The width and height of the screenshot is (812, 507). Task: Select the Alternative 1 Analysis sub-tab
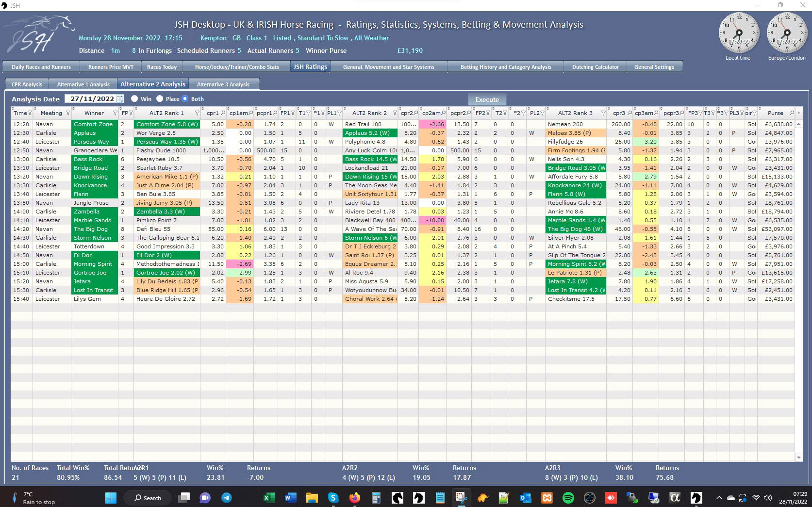point(83,84)
